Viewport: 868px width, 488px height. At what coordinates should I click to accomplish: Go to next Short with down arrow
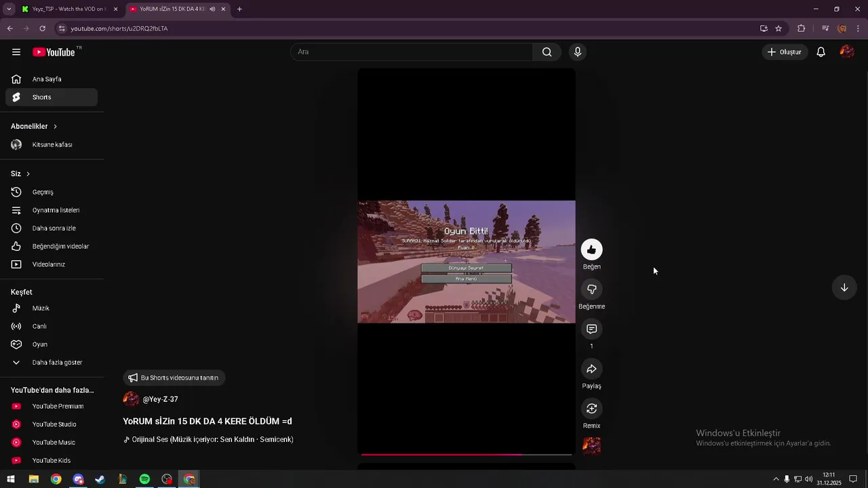click(844, 287)
